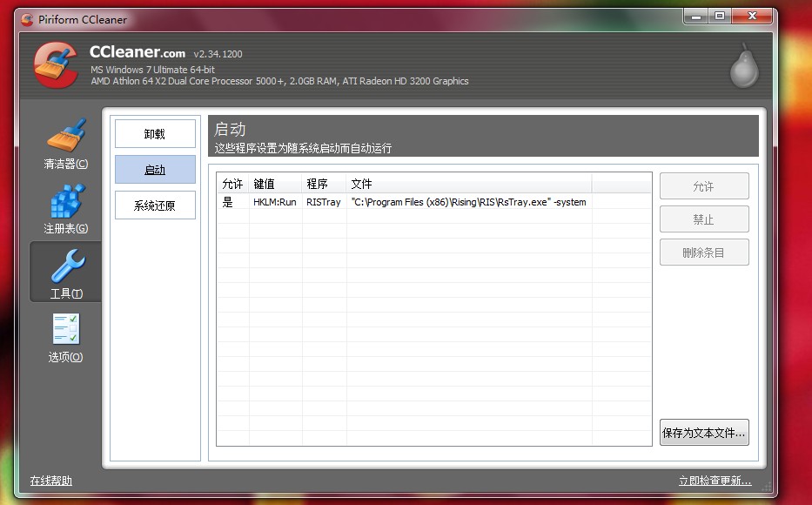Sort by the 允许 column header
Screen dimensions: 812x505
232,184
